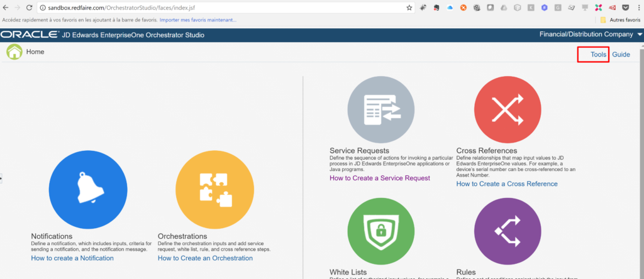
Task: Click Importer mes favoris maintenant link
Action: click(x=197, y=19)
